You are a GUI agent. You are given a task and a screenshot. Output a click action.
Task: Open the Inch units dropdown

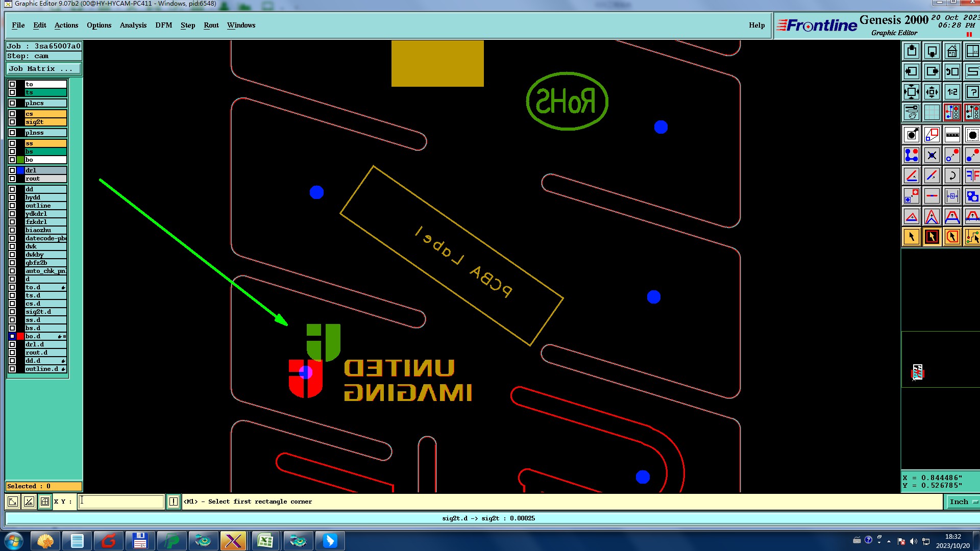(963, 502)
